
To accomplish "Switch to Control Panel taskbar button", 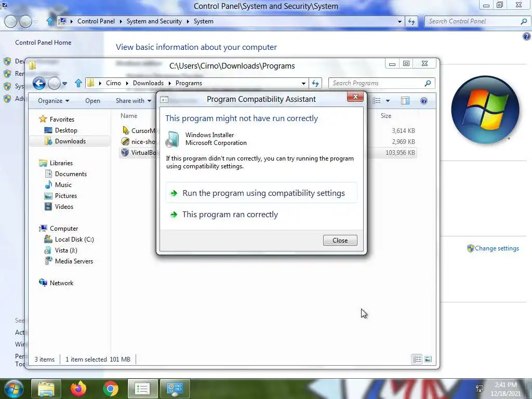I will tap(175, 389).
